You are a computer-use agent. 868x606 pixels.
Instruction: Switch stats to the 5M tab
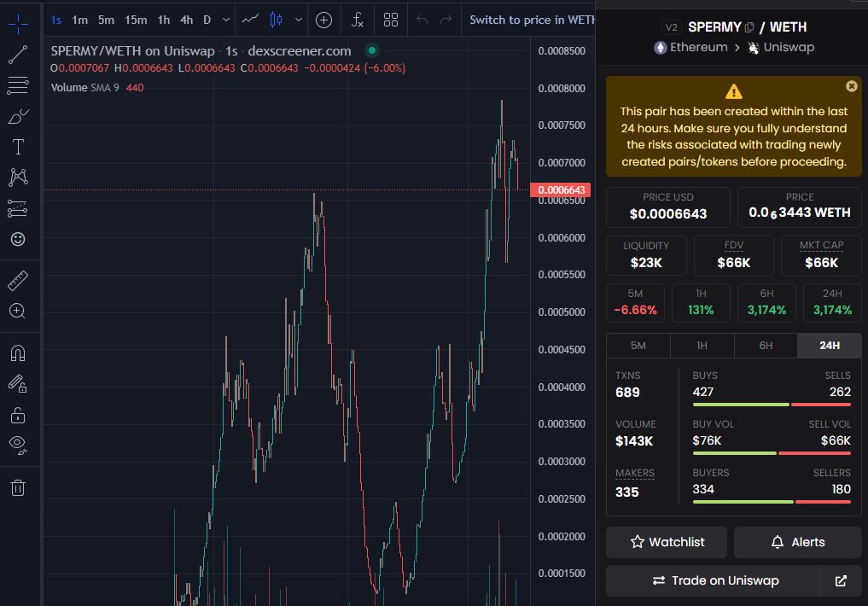point(638,346)
